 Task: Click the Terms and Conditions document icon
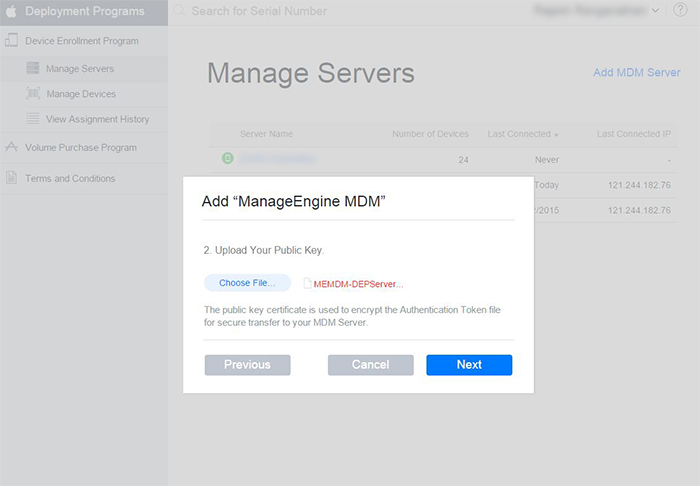pyautogui.click(x=11, y=177)
